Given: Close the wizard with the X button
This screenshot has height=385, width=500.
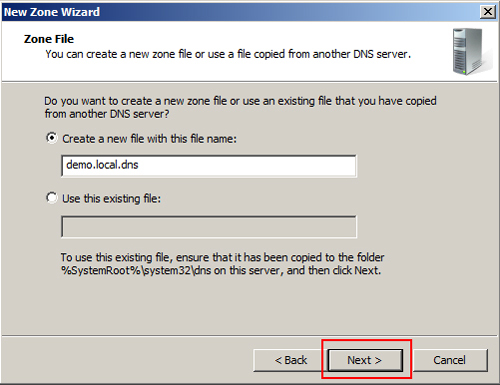Looking at the screenshot, I should pyautogui.click(x=488, y=12).
